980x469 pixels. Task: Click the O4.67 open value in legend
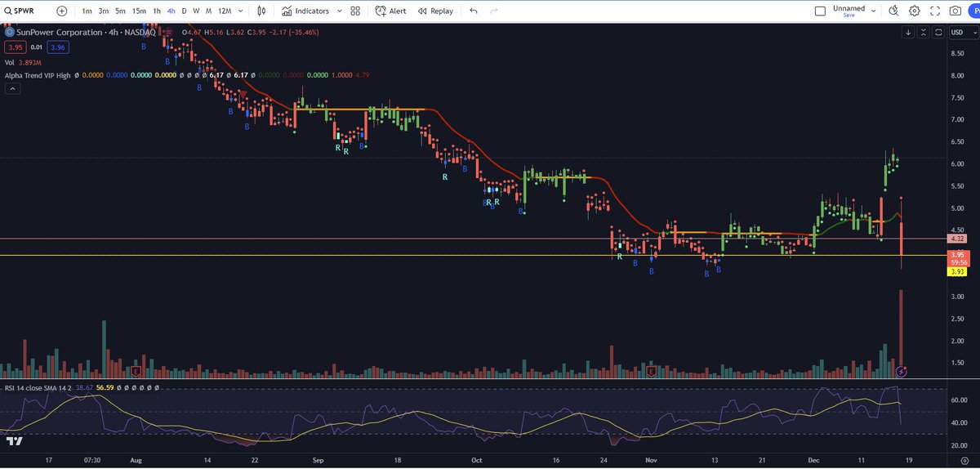pyautogui.click(x=192, y=32)
